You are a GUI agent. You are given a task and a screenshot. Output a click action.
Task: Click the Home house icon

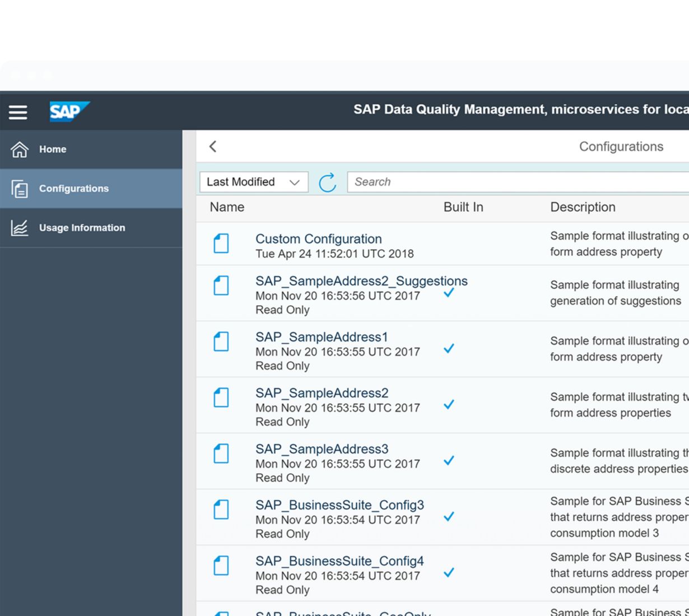tap(20, 150)
